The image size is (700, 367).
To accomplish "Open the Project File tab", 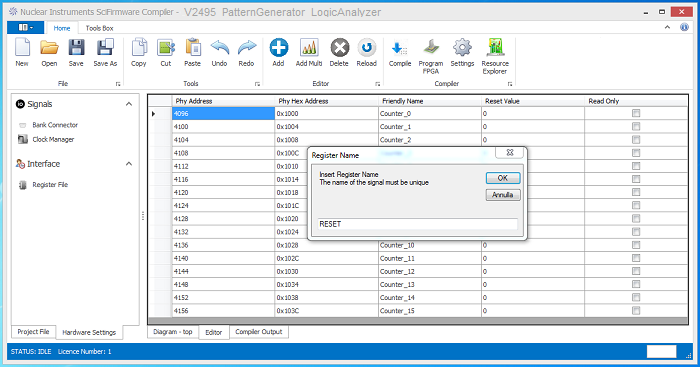I will (x=33, y=332).
